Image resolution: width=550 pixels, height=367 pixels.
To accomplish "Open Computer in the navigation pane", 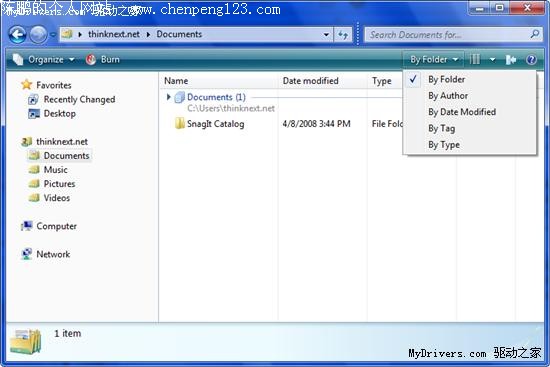I will point(56,226).
